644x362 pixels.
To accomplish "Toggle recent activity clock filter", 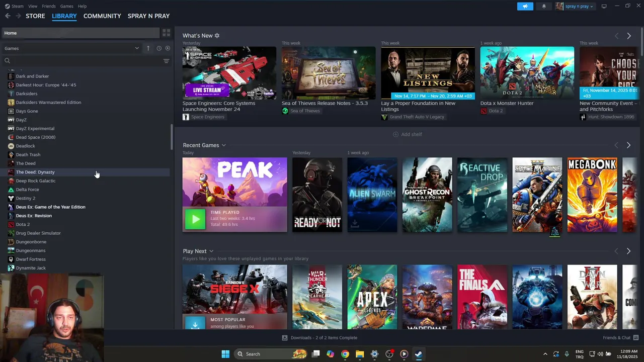I will pos(159,48).
